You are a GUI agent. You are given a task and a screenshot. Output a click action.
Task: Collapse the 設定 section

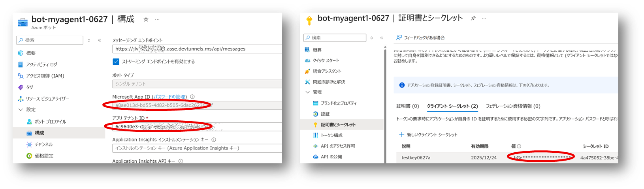21,110
